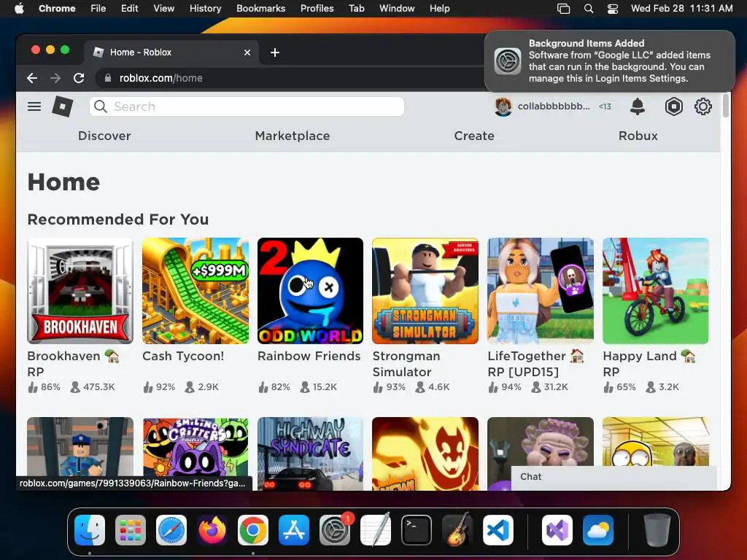Viewport: 747px width, 560px height.
Task: Open the Profiles menu
Action: coord(317,9)
